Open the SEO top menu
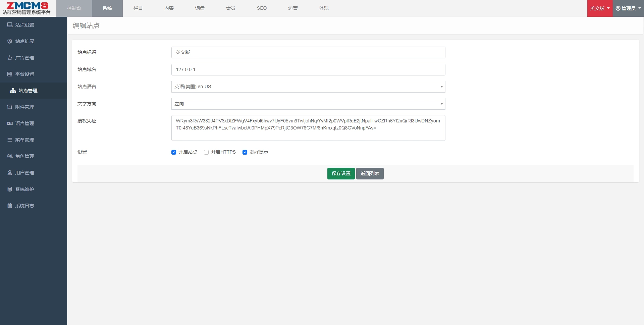Image resolution: width=644 pixels, height=325 pixels. [x=262, y=8]
